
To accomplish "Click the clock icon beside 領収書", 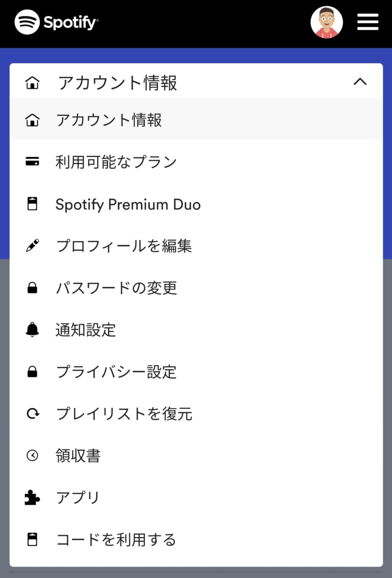I will coord(32,455).
